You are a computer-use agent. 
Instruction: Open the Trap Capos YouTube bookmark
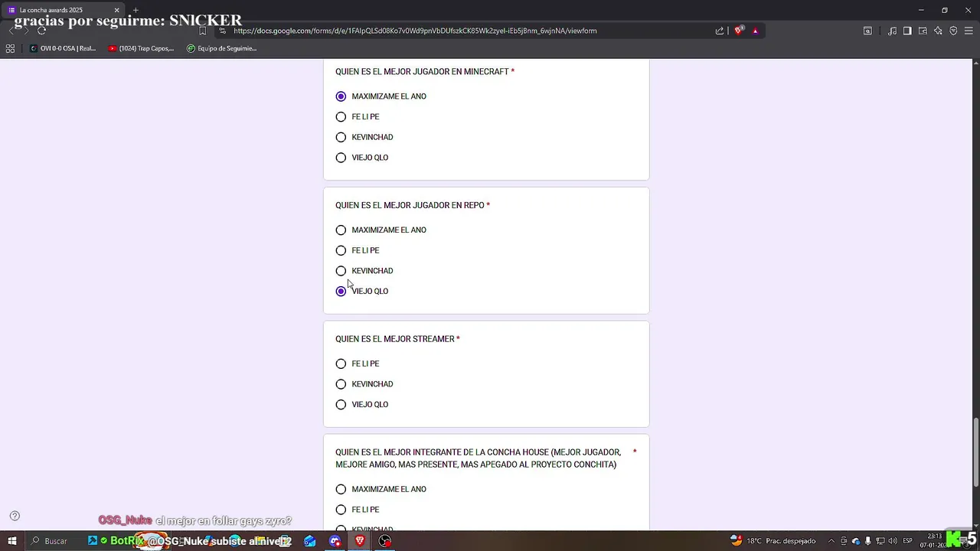point(142,48)
